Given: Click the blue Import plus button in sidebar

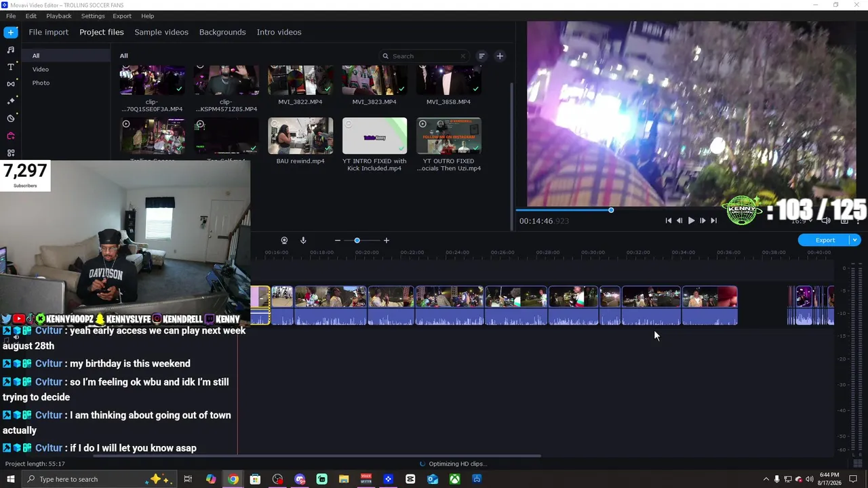Looking at the screenshot, I should click(x=11, y=32).
